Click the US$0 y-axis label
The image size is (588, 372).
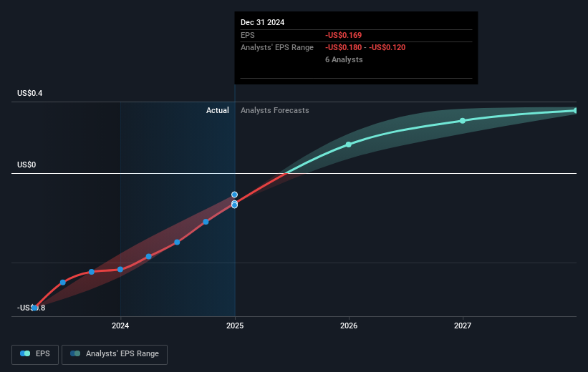[26, 165]
